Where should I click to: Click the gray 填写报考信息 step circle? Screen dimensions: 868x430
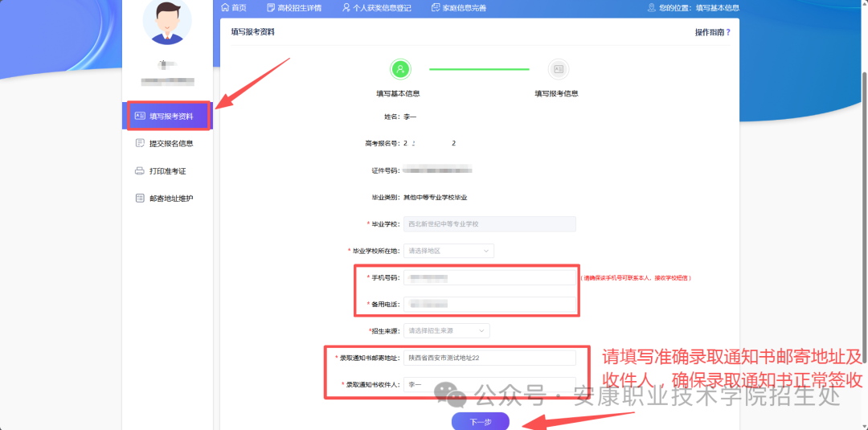557,69
